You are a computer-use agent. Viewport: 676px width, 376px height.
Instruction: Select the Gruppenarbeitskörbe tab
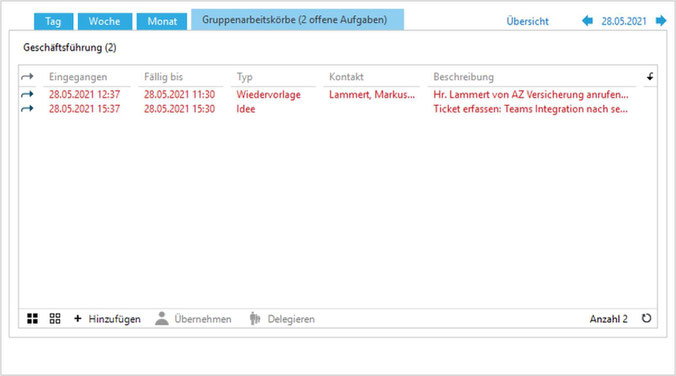point(297,20)
